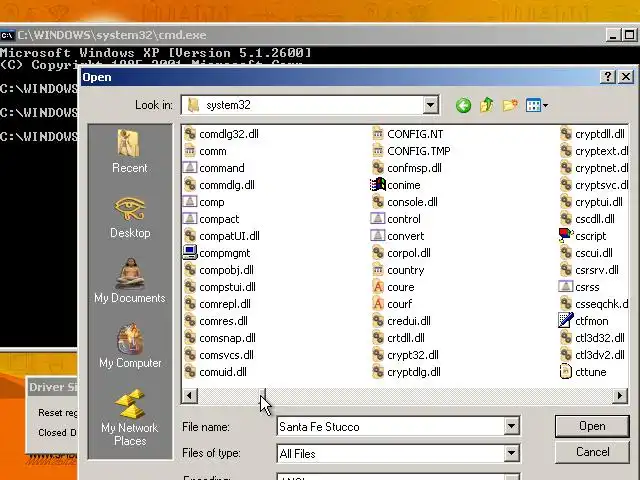Select the comp file

[x=204, y=202]
